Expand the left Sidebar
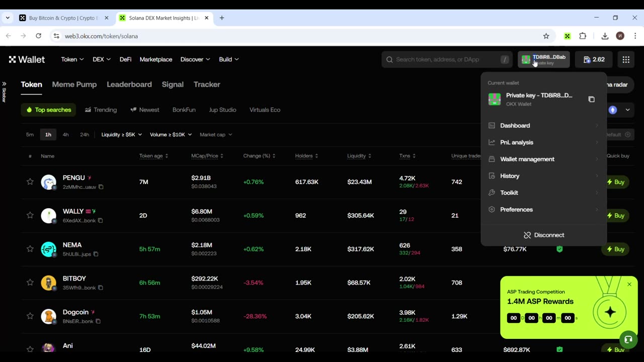Image resolution: width=644 pixels, height=362 pixels. coord(4,92)
